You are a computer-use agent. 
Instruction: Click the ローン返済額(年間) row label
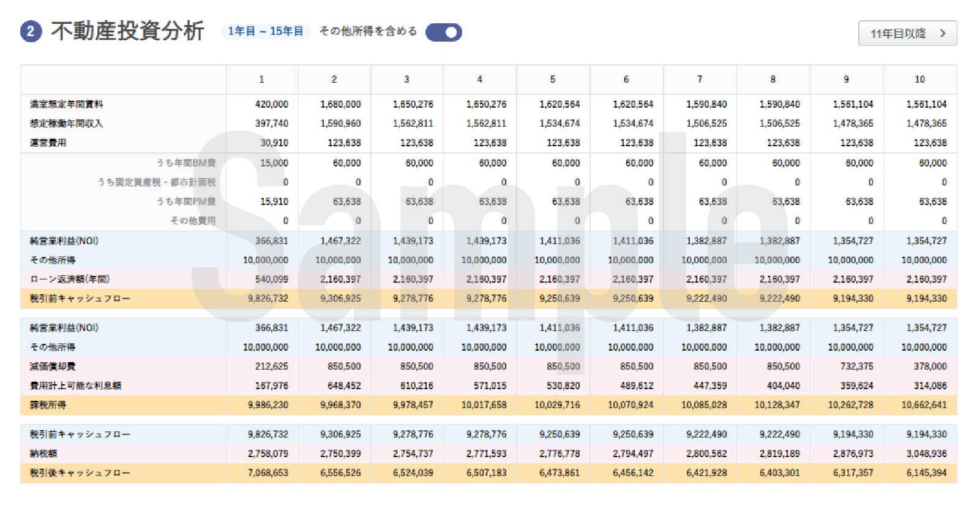pos(70,280)
